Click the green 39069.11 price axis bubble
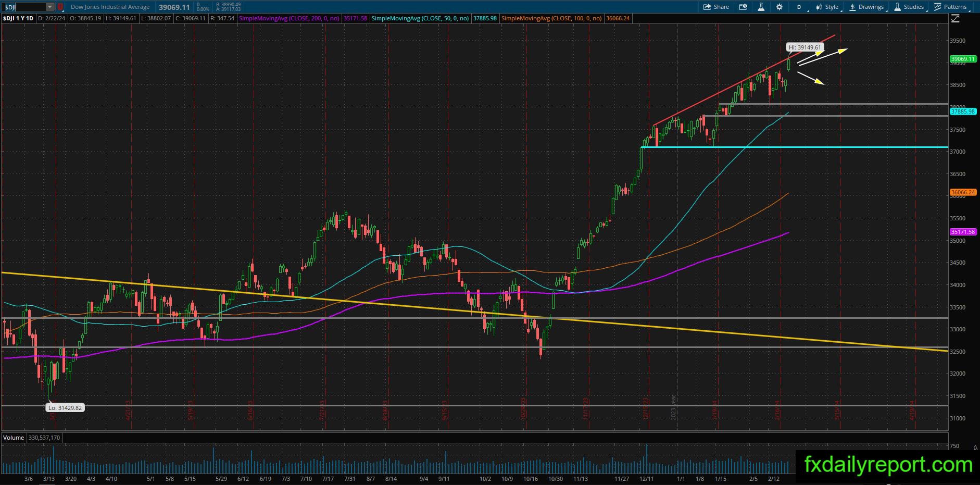Viewport: 980px width, 485px height. click(963, 59)
